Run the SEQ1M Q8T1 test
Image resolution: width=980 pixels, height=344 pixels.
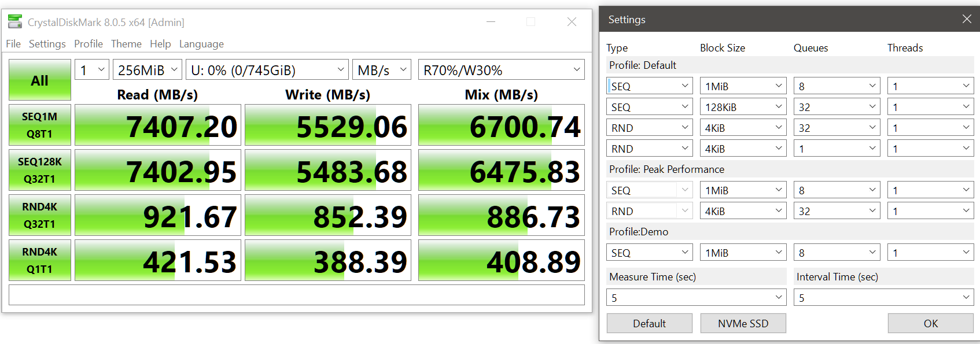point(39,125)
